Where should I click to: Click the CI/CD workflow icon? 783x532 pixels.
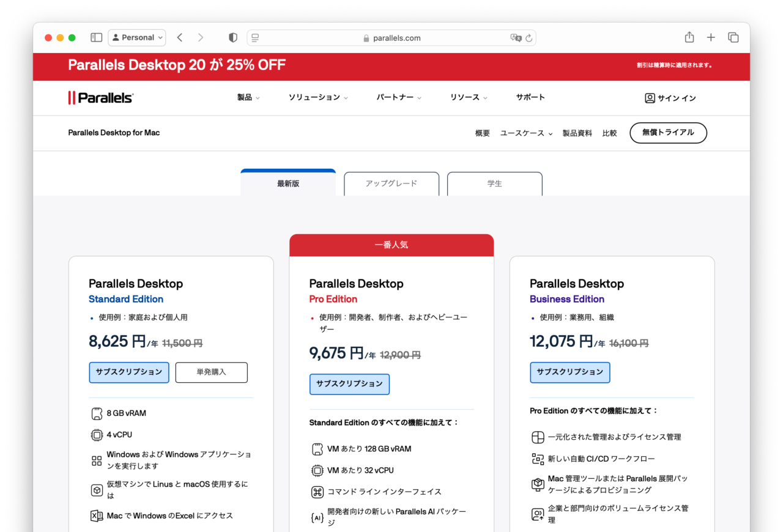click(x=537, y=459)
